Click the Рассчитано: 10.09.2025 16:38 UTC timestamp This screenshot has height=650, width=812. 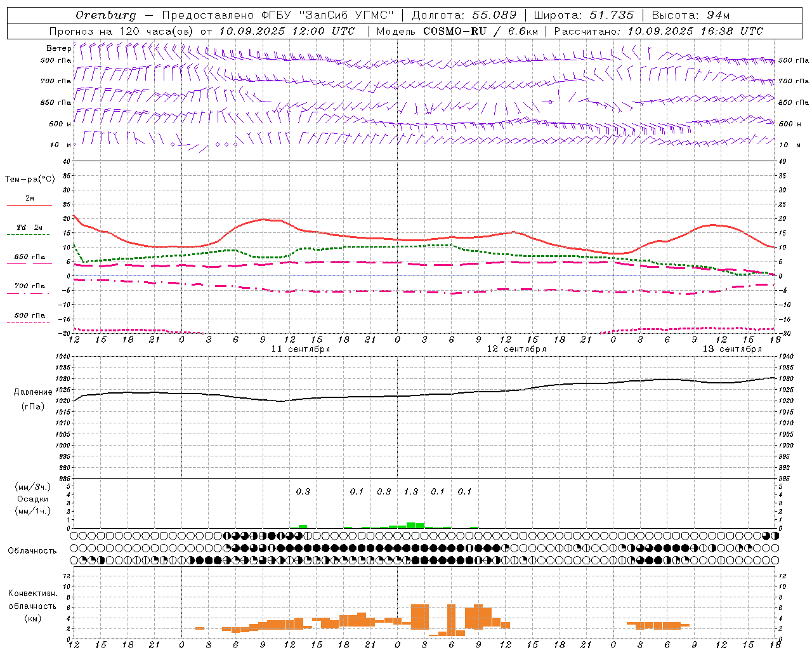coord(658,31)
